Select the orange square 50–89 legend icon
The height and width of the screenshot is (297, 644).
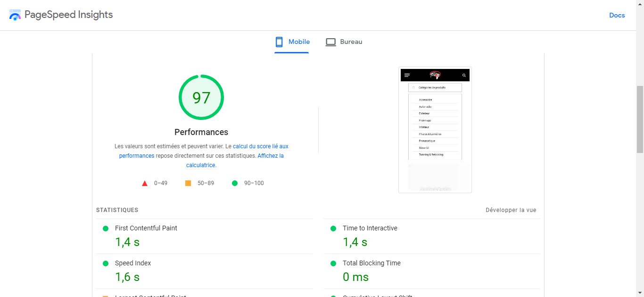coord(188,183)
